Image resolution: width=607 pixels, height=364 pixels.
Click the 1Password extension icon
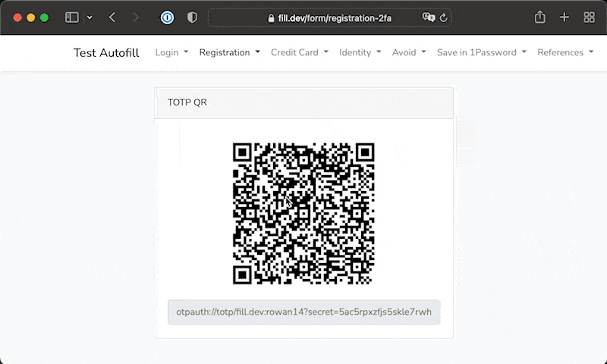click(168, 17)
